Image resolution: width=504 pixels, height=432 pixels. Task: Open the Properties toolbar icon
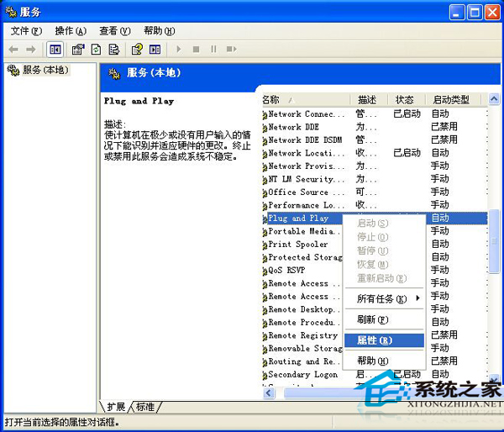pos(78,50)
